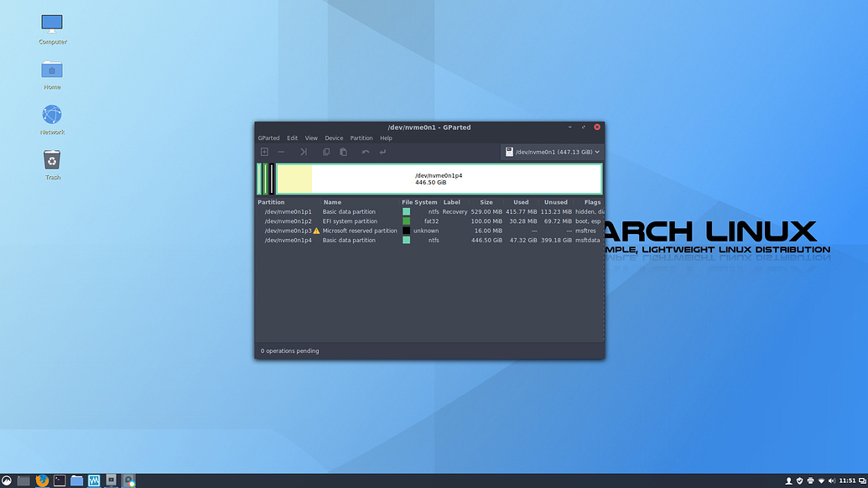Open the /dev/nvme0n1 device selector dropdown

coord(552,152)
